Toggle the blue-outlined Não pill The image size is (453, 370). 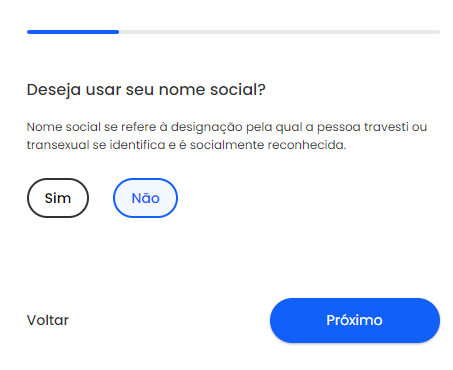(145, 198)
